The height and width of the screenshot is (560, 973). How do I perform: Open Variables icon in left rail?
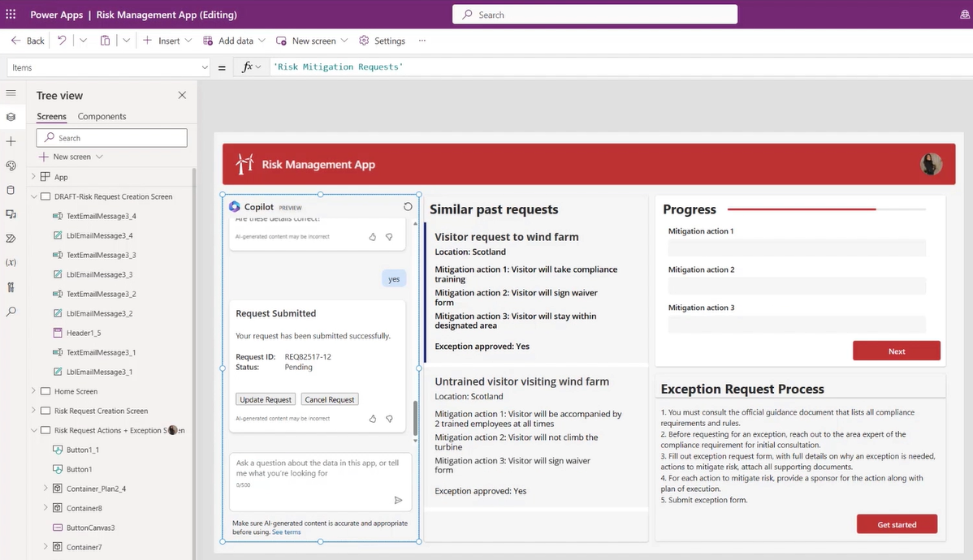[11, 263]
